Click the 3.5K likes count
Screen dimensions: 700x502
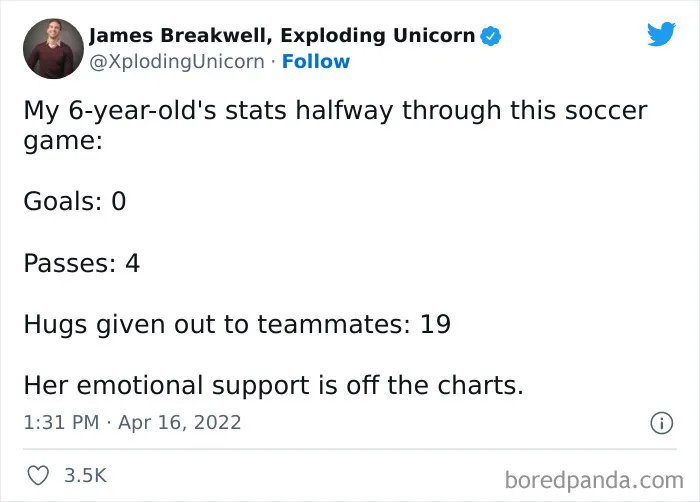(85, 475)
